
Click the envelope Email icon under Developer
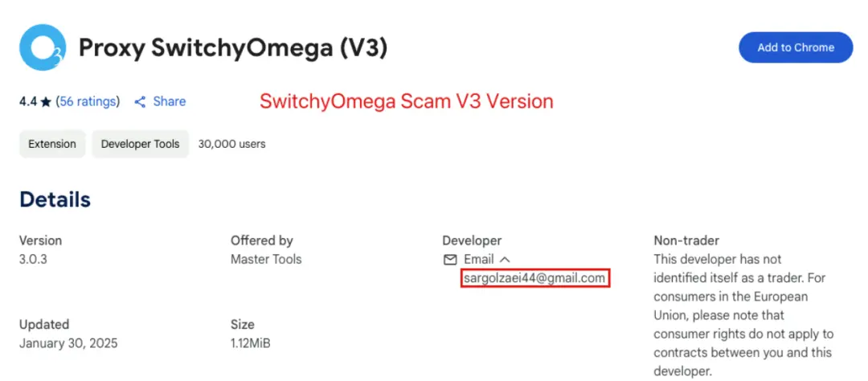(450, 259)
